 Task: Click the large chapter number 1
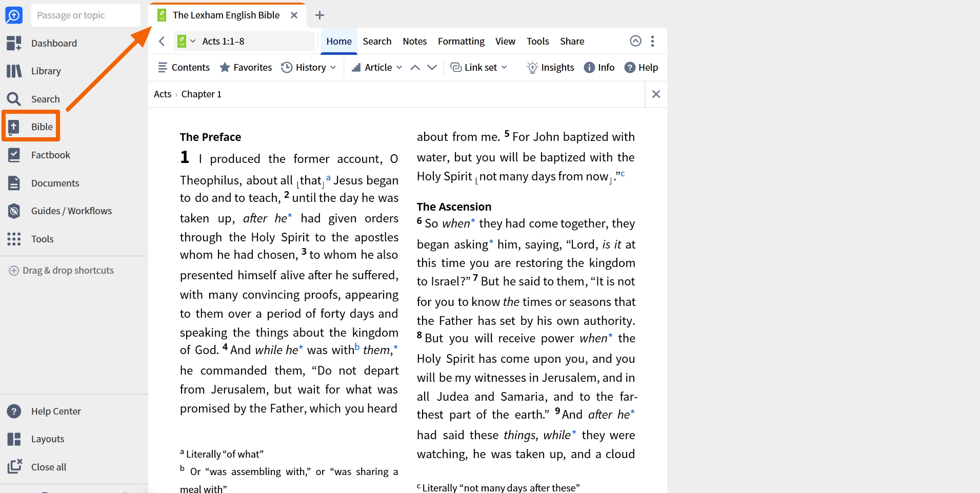point(185,157)
